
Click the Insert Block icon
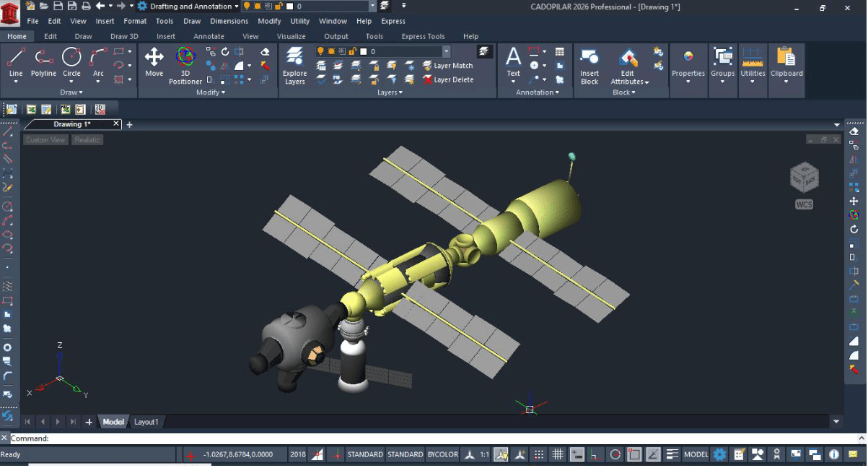(589, 66)
